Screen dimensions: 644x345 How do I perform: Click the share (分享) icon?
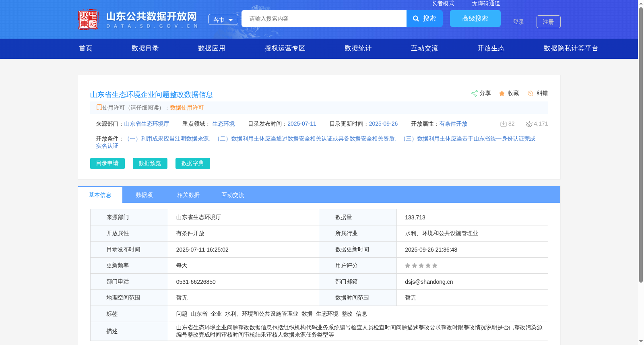[475, 93]
